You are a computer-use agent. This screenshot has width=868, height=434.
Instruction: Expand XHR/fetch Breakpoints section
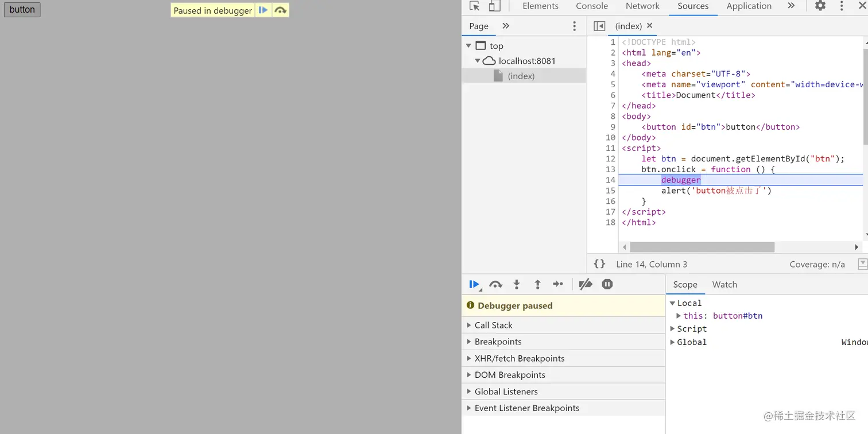point(563,358)
